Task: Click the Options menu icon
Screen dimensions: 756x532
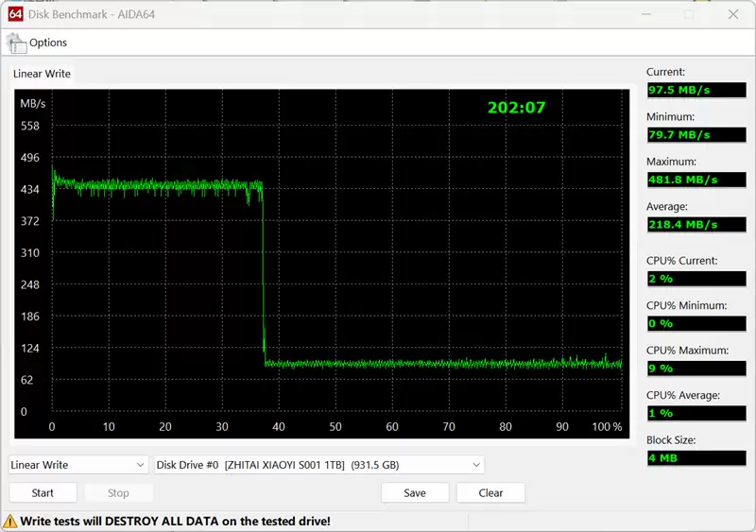Action: pyautogui.click(x=16, y=43)
